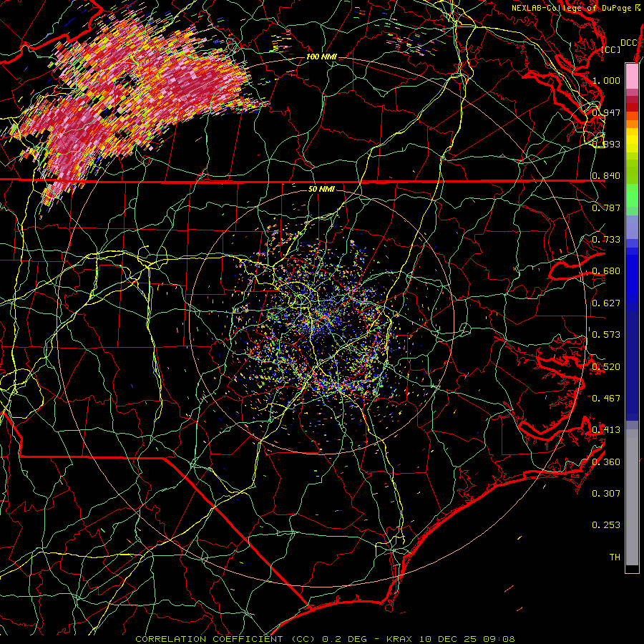Select the 0.680 scale value
The image size is (644, 644).
point(606,271)
